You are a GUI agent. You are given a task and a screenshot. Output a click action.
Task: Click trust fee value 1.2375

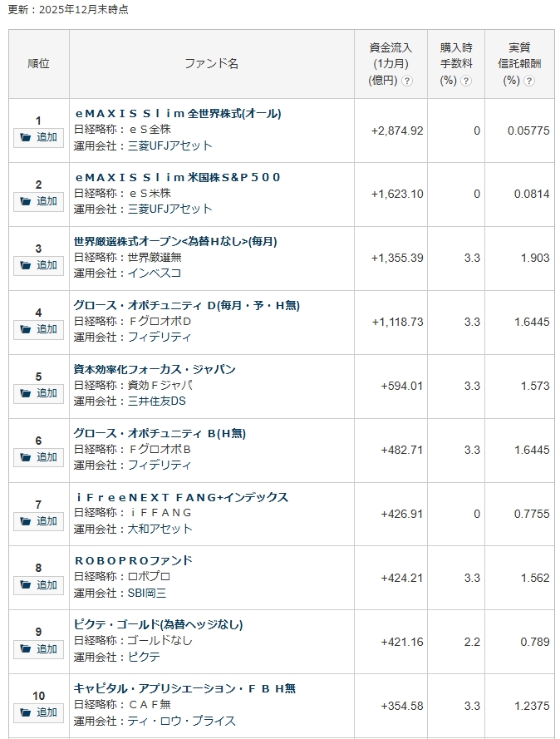click(x=532, y=707)
